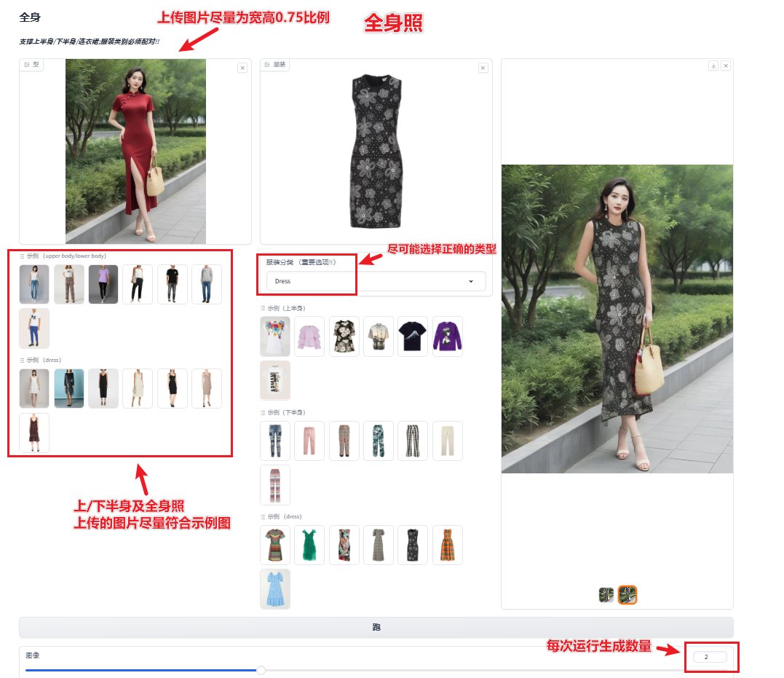Select the pink pants lower-body garment example
The width and height of the screenshot is (784, 678).
click(309, 441)
